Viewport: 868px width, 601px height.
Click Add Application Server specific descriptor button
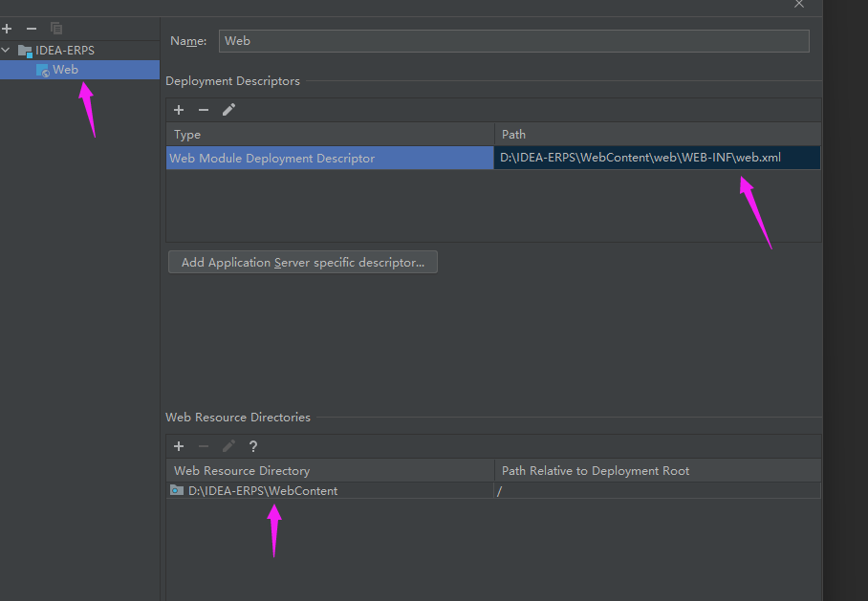pos(302,262)
